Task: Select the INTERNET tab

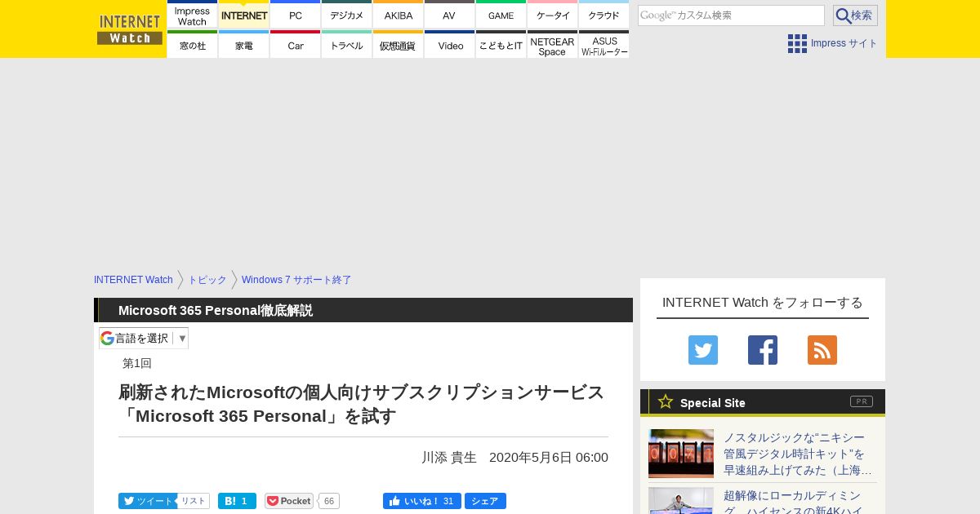Action: [x=243, y=15]
